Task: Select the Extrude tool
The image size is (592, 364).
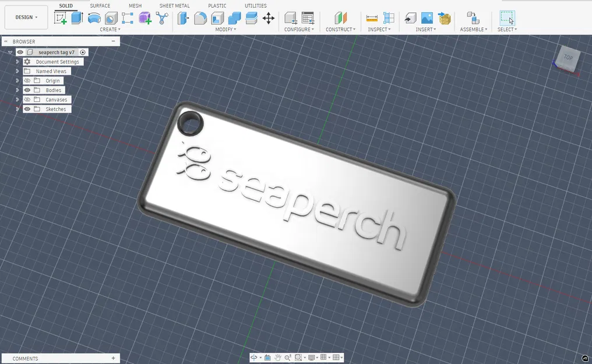Action: 78,17
